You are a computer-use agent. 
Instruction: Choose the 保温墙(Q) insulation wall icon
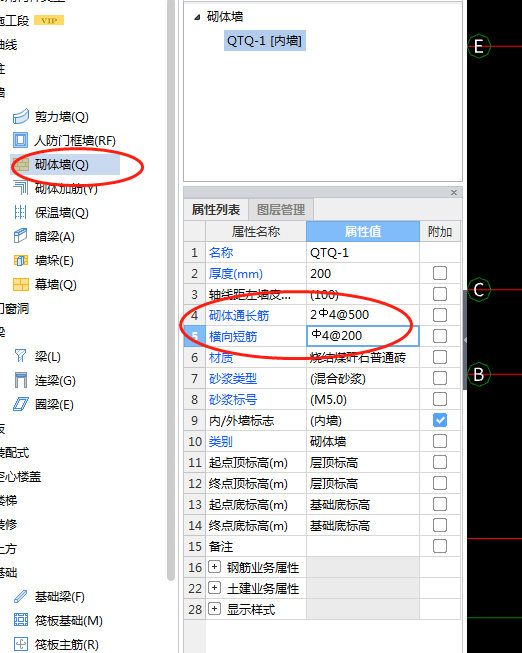(x=20, y=212)
